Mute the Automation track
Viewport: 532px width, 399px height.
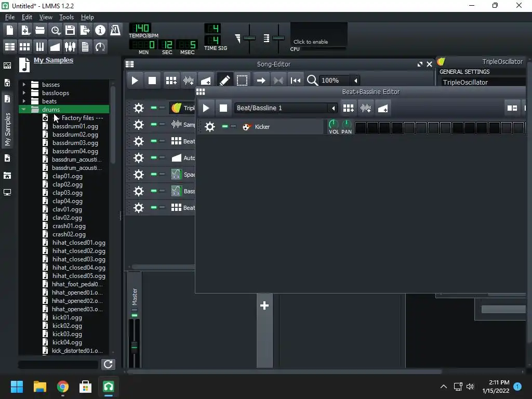[154, 157]
